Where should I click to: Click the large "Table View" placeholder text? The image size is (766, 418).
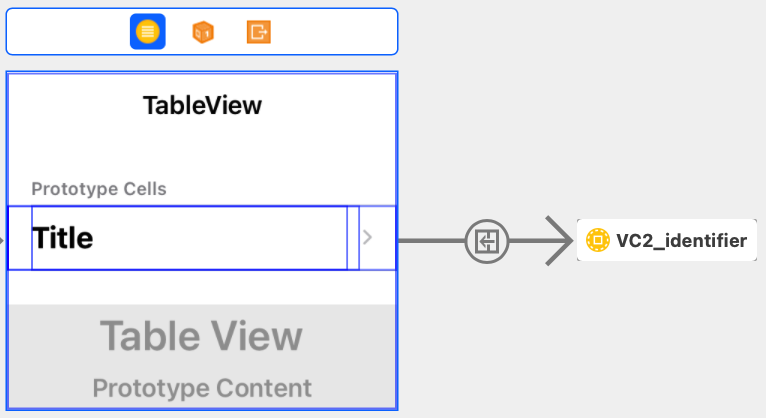click(x=201, y=336)
